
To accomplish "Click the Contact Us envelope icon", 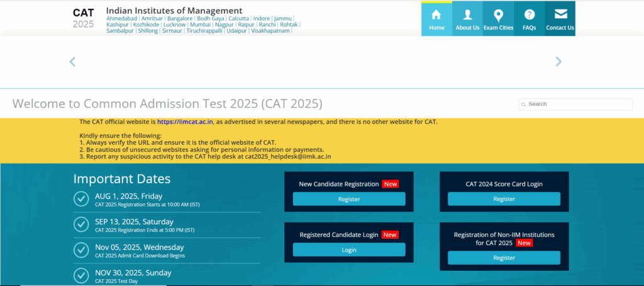I will click(560, 14).
